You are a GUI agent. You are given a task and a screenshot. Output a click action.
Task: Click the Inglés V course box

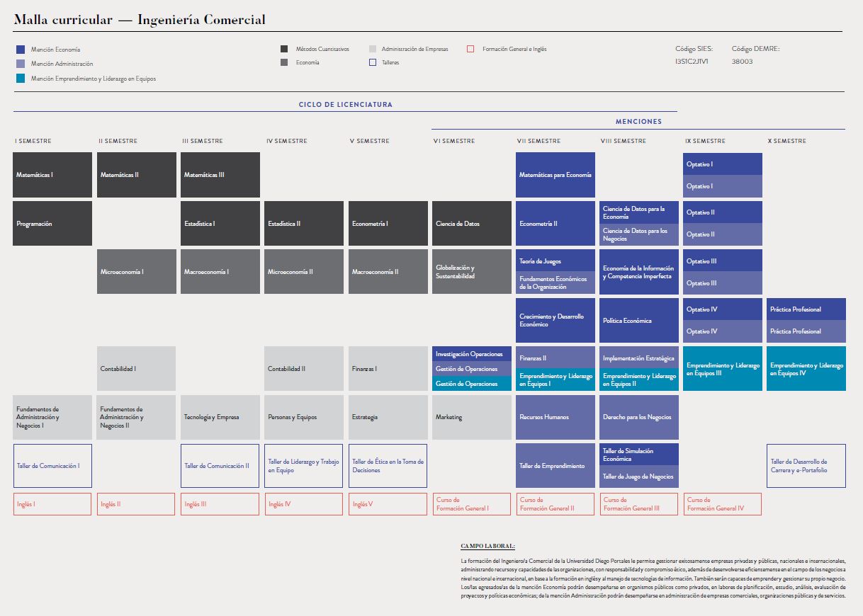pos(388,504)
